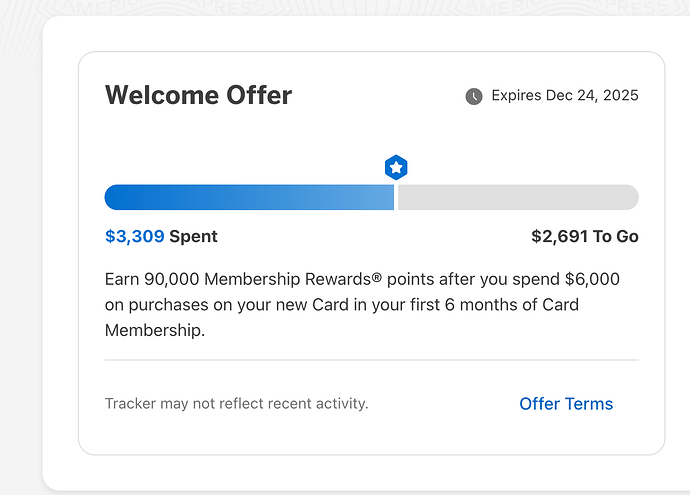The width and height of the screenshot is (690, 495).
Task: Click the "2025" year in expiration date
Action: 620,96
